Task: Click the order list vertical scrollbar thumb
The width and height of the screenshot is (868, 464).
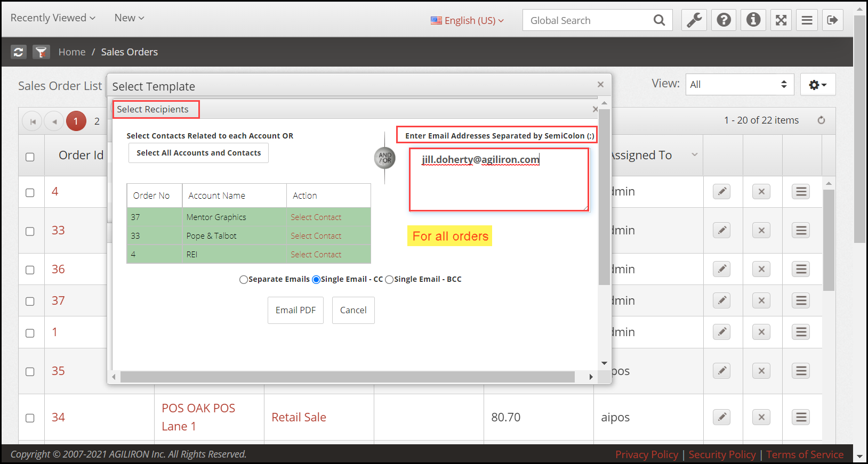Action: (829, 240)
